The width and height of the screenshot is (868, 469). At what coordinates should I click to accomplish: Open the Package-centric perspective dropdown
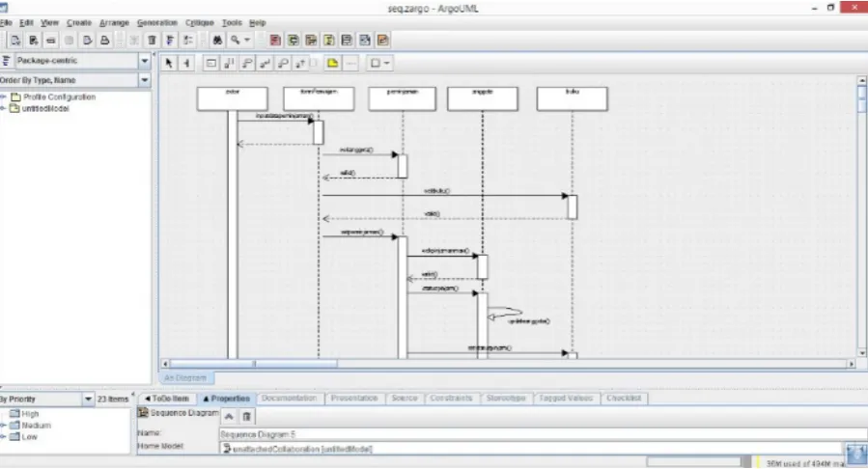(145, 61)
